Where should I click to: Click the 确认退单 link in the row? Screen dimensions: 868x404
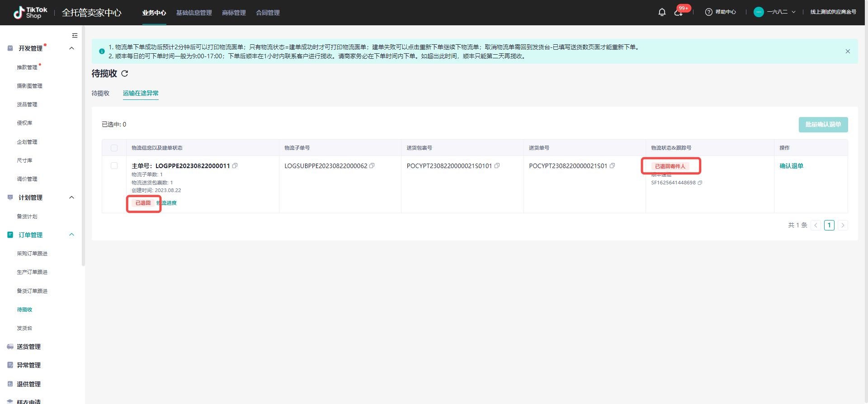click(791, 166)
